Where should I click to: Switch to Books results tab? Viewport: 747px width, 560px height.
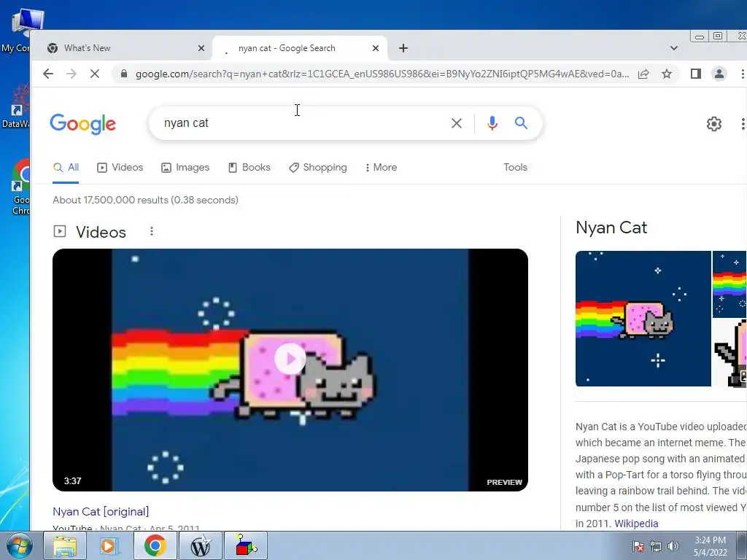(249, 168)
